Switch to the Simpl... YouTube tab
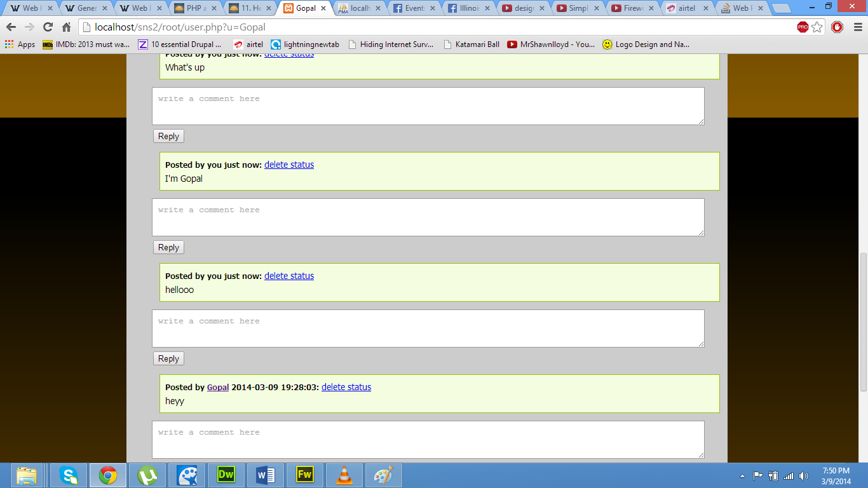Viewport: 868px width, 488px height. click(x=578, y=8)
